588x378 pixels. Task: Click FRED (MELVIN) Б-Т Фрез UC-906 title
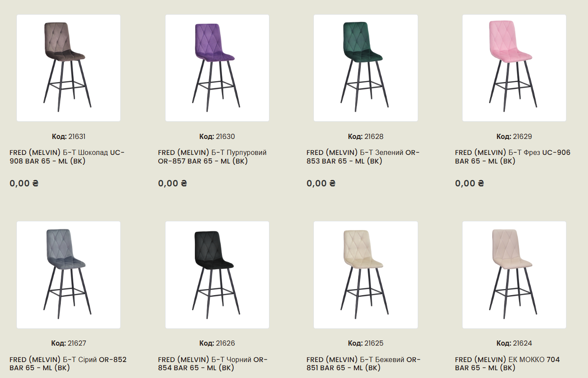(513, 157)
